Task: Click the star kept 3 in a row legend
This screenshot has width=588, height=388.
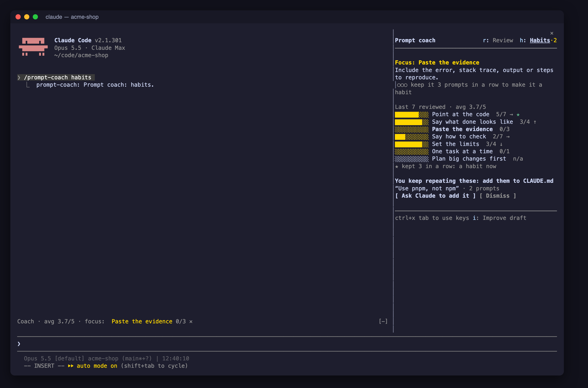Action: (446, 166)
